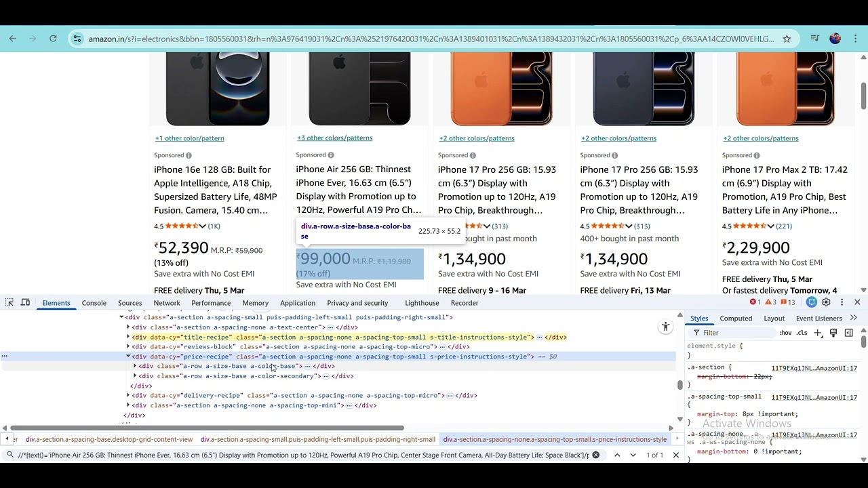This screenshot has height=488, width=868.
Task: Collapse the price-recipe div node
Action: (x=128, y=357)
